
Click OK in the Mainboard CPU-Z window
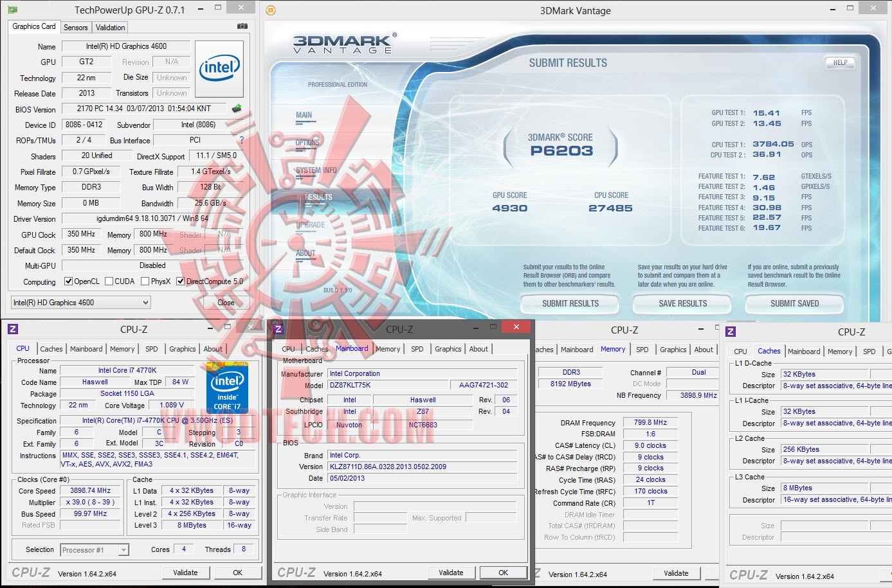[503, 573]
